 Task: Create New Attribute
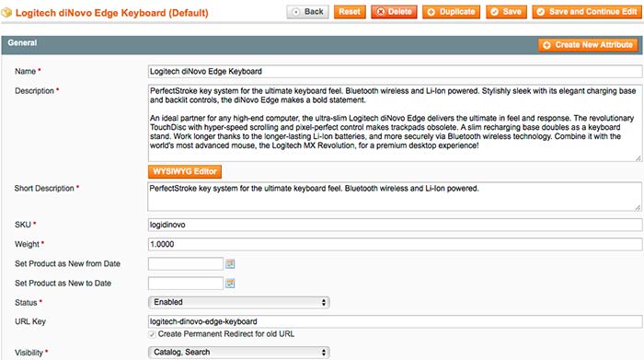(588, 45)
